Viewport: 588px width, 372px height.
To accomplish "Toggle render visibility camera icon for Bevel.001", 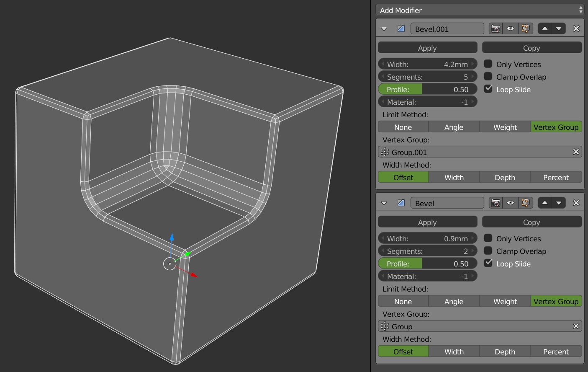I will [496, 28].
